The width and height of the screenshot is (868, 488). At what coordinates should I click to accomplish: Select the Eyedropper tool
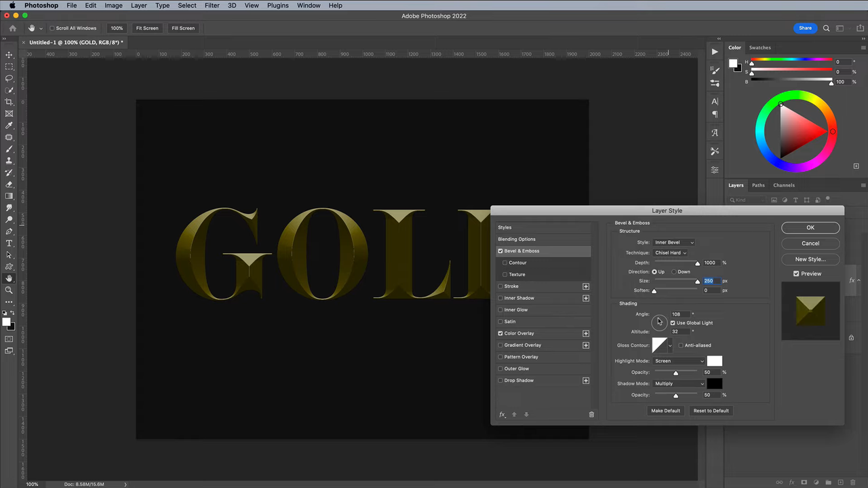coord(9,126)
